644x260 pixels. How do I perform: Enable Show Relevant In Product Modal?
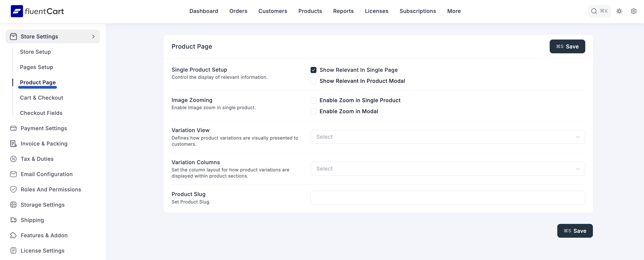click(x=313, y=81)
